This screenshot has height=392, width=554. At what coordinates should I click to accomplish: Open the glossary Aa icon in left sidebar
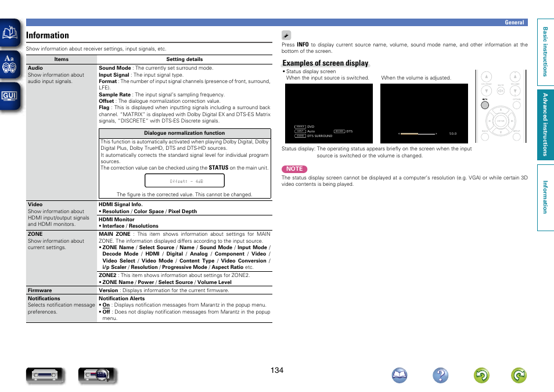(x=10, y=64)
